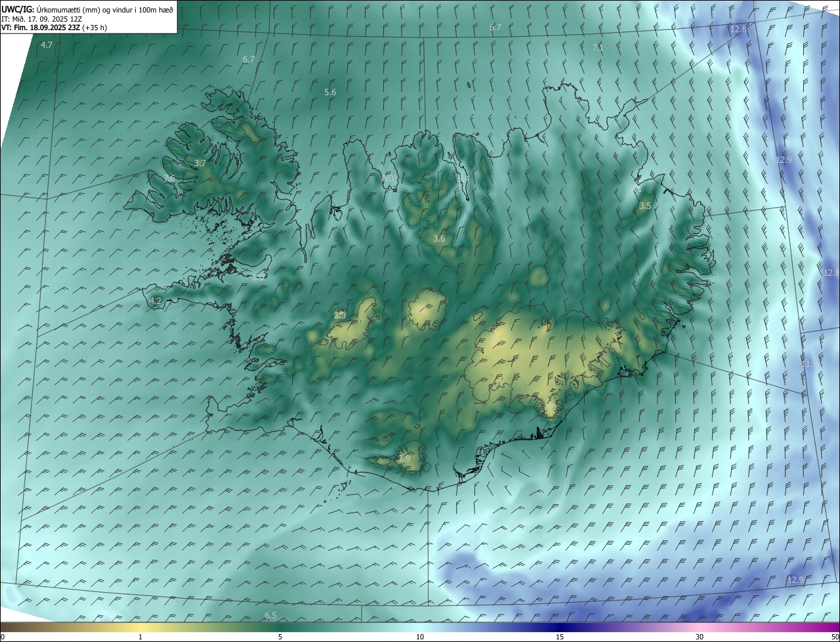The image size is (840, 642).
Task: Click the value label 4.7 on the map
Action: click(47, 45)
